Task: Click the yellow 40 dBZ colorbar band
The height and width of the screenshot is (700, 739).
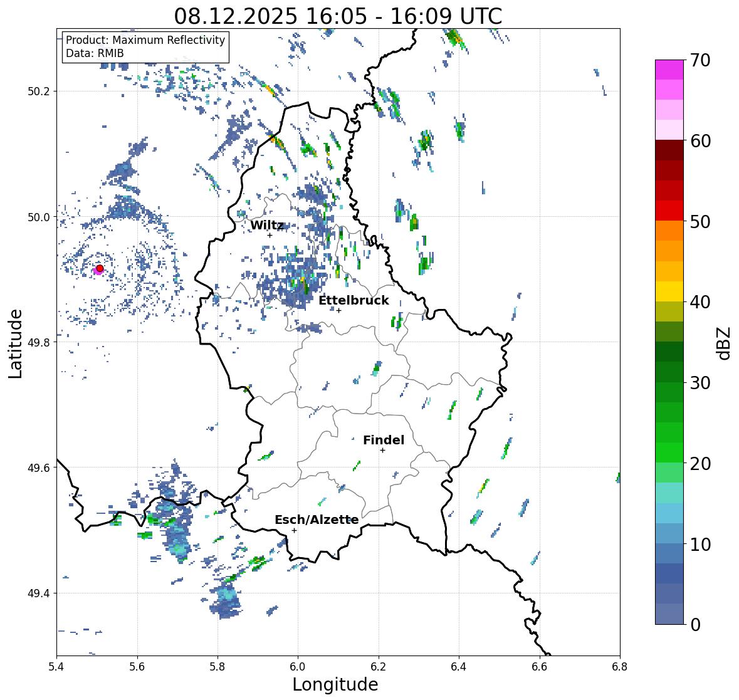Action: pos(669,291)
